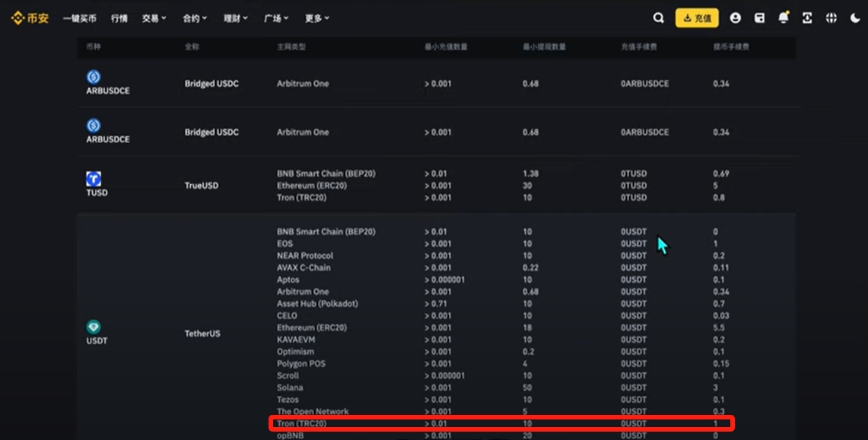Click the USDT coin icon
Screen dimensions: 868x440
(x=94, y=327)
